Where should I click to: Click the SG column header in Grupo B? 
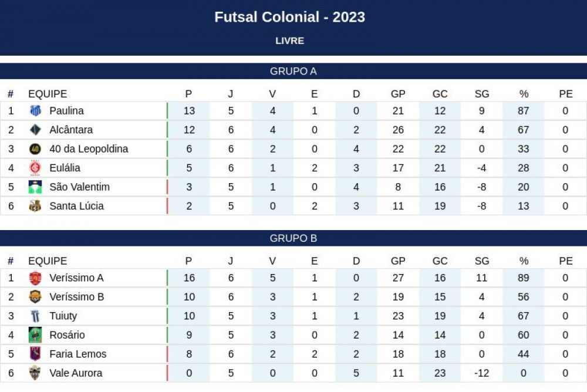click(x=482, y=261)
